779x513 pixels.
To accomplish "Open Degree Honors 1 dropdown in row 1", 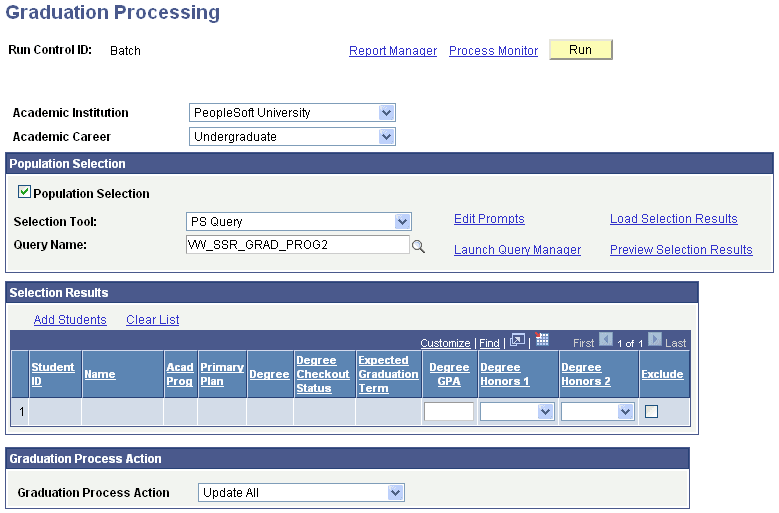I will (x=517, y=412).
